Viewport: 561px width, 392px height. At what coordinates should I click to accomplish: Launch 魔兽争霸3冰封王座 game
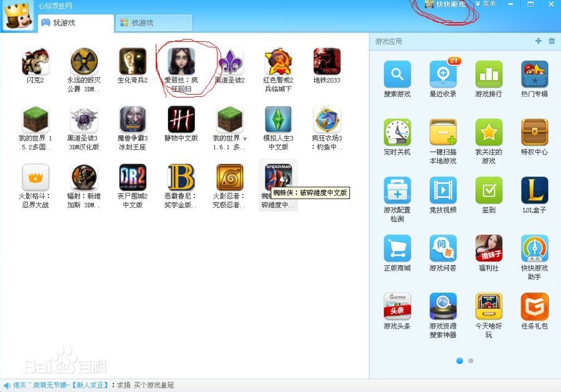coord(133,120)
